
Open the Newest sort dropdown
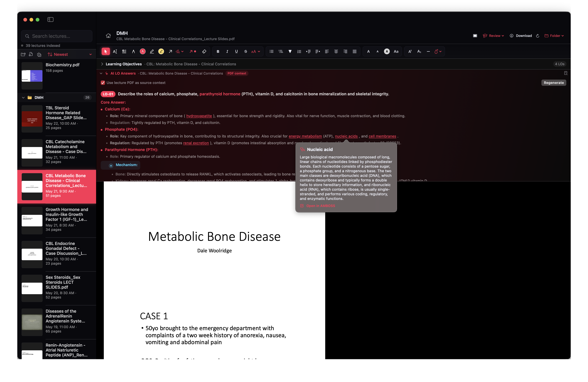pyautogui.click(x=70, y=54)
